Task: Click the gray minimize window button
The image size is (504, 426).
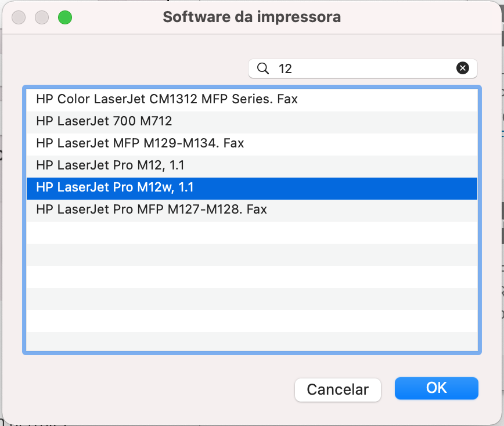Action: pos(42,17)
